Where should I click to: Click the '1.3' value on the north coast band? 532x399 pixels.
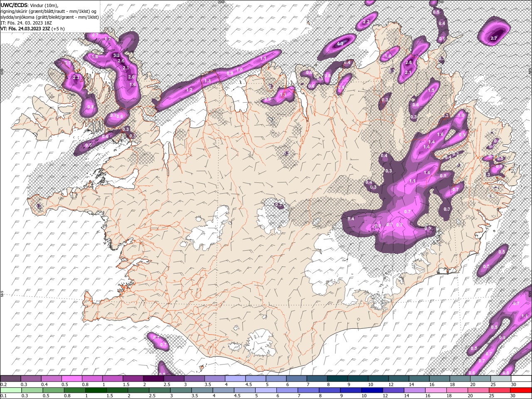point(207,81)
